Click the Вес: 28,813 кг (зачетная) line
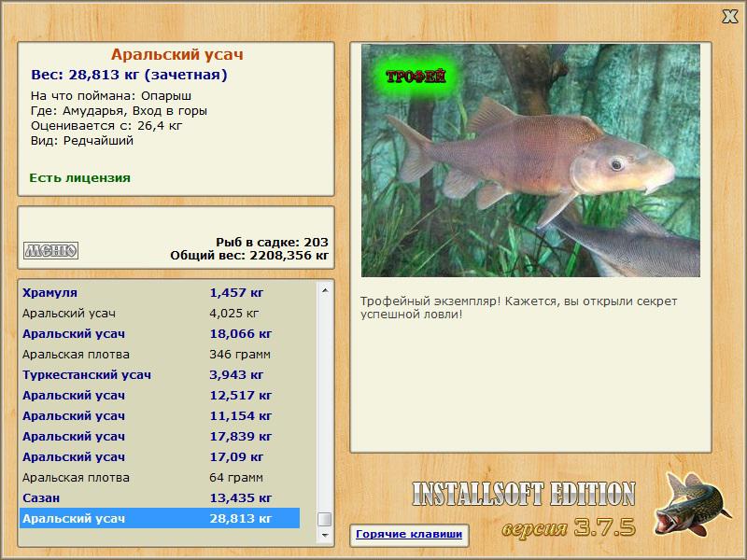747x560 pixels. [129, 75]
